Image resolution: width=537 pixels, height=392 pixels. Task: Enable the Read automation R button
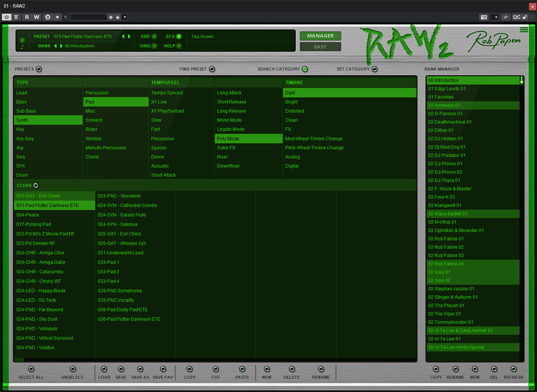coord(27,17)
